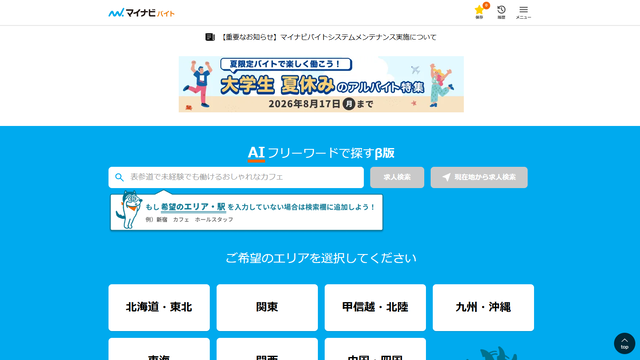Click the news icon beside 重要なお知らせ
The image size is (640, 360).
point(210,37)
